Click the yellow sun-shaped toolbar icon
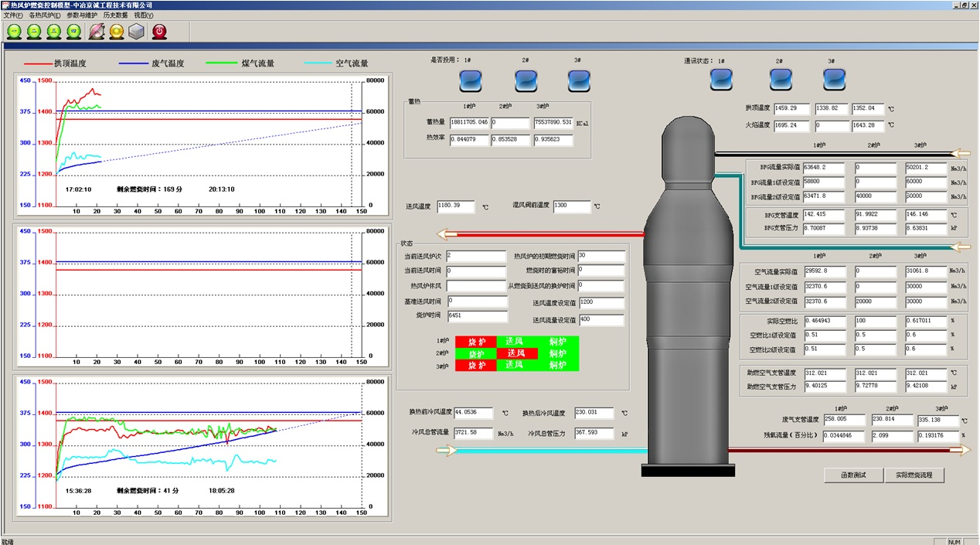This screenshot has height=545, width=980. click(x=116, y=32)
